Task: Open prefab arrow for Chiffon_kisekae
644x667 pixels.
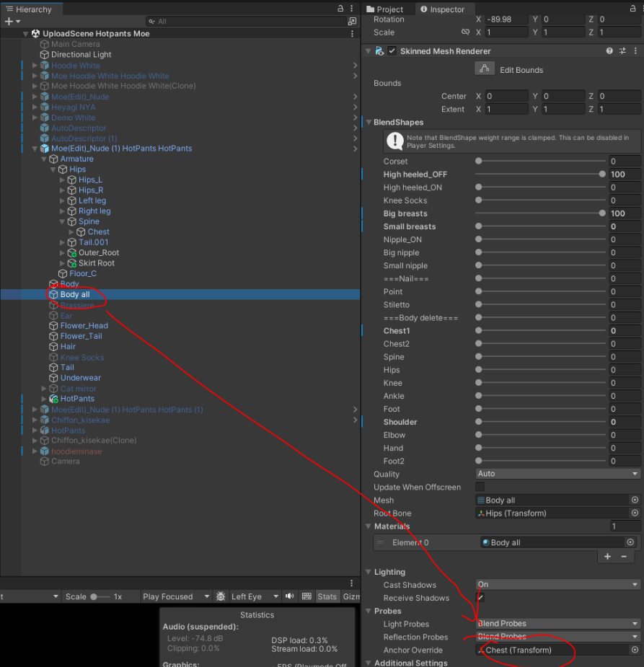Action: pyautogui.click(x=355, y=420)
